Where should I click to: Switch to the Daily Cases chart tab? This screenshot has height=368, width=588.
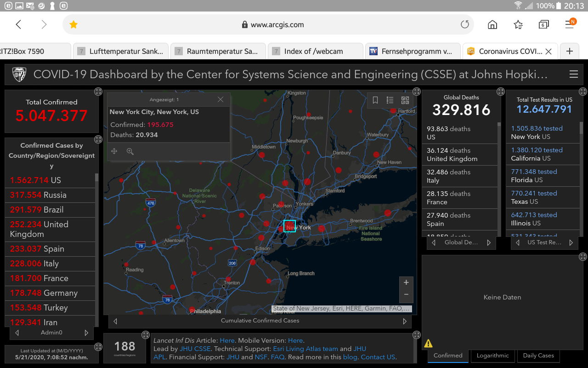[538, 356]
